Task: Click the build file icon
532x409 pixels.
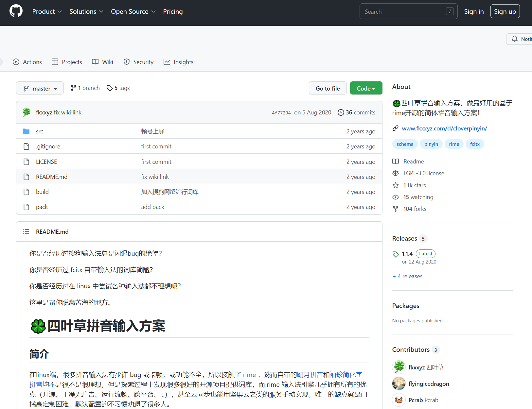Action: tap(26, 192)
